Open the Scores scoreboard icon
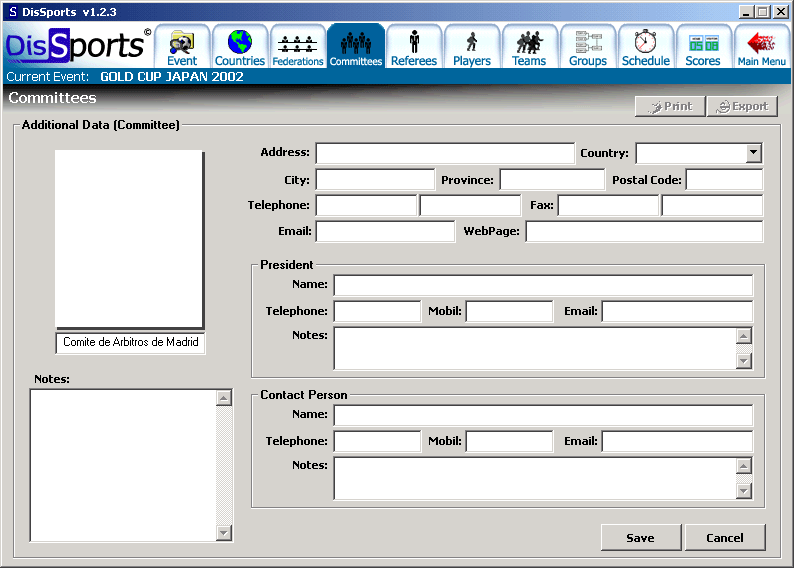Viewport: 794px width, 568px height. coord(703,47)
